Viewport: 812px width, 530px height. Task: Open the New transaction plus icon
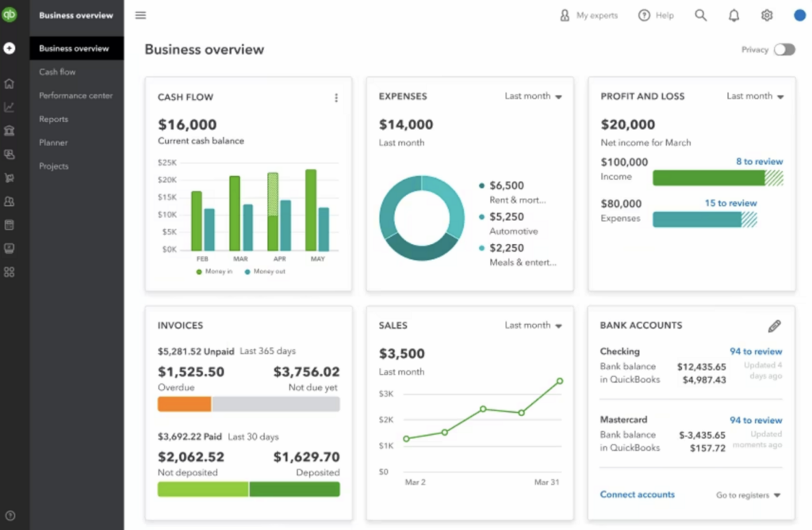[x=10, y=49]
